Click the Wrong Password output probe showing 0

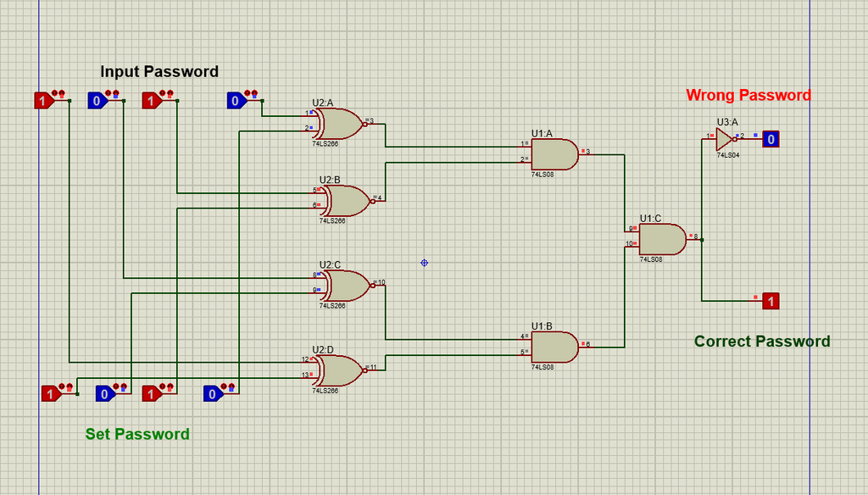coord(771,139)
